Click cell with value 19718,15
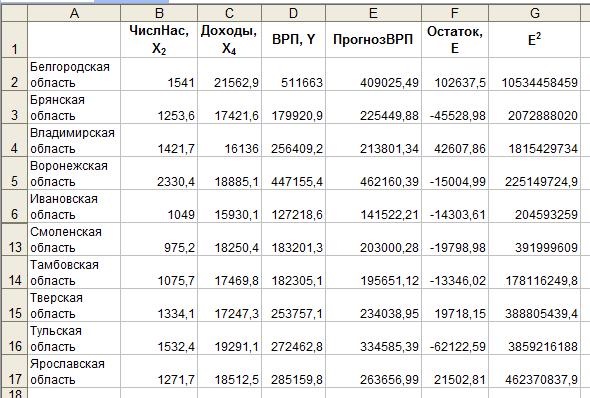The width and height of the screenshot is (590, 398). [x=455, y=305]
